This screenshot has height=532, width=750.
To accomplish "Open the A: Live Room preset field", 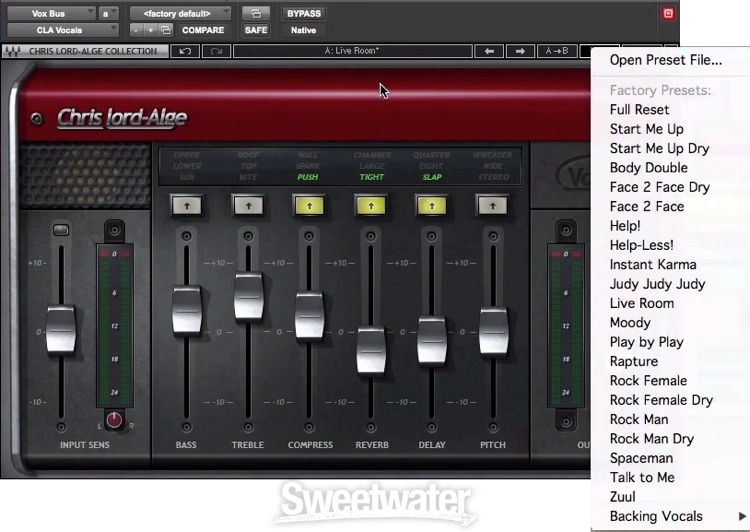I will tap(353, 51).
